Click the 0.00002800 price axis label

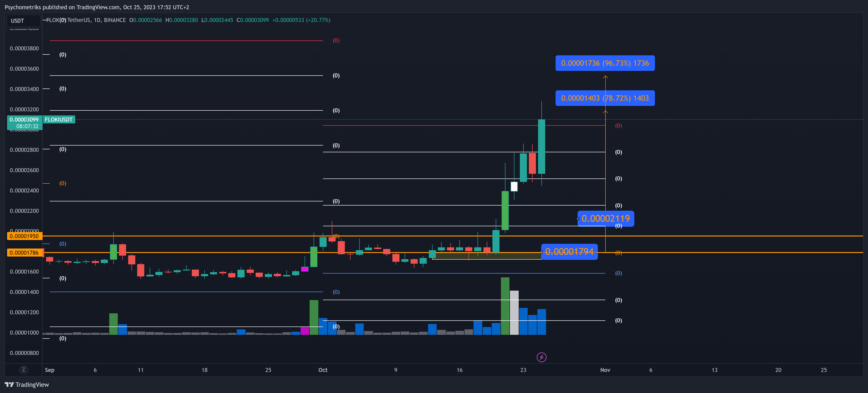(24, 150)
